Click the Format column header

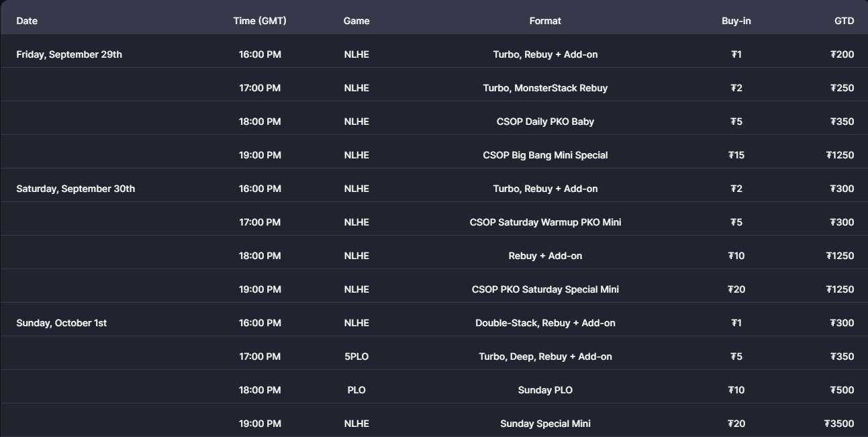pyautogui.click(x=545, y=21)
